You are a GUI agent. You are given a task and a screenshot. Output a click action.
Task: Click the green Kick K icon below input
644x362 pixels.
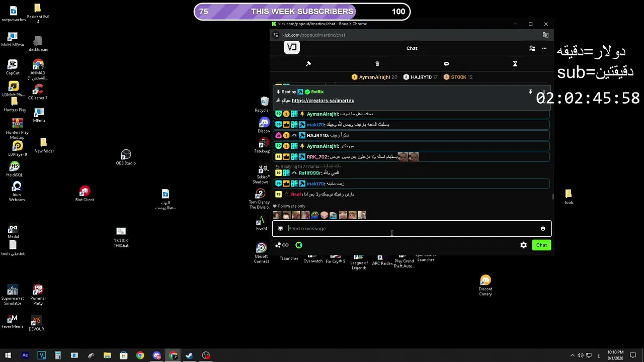pos(299,245)
